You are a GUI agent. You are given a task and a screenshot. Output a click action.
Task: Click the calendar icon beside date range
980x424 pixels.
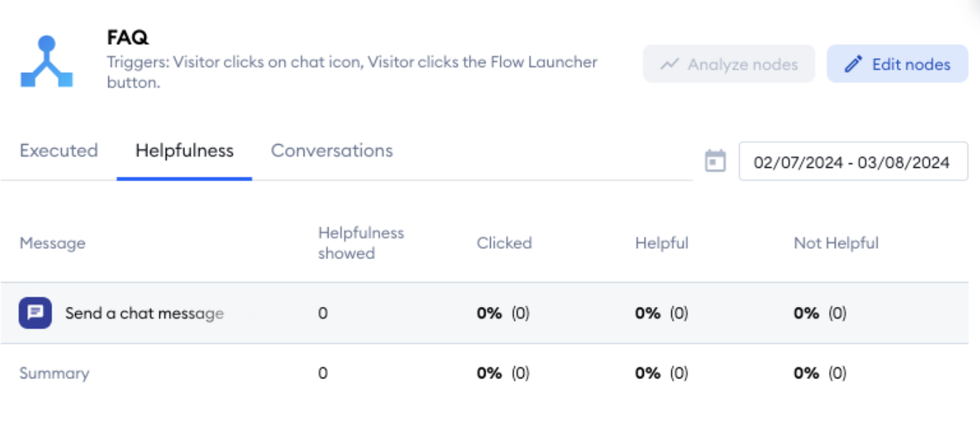pos(715,161)
